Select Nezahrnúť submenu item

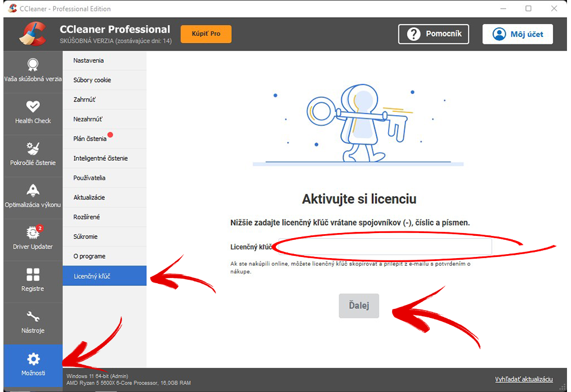coord(104,120)
